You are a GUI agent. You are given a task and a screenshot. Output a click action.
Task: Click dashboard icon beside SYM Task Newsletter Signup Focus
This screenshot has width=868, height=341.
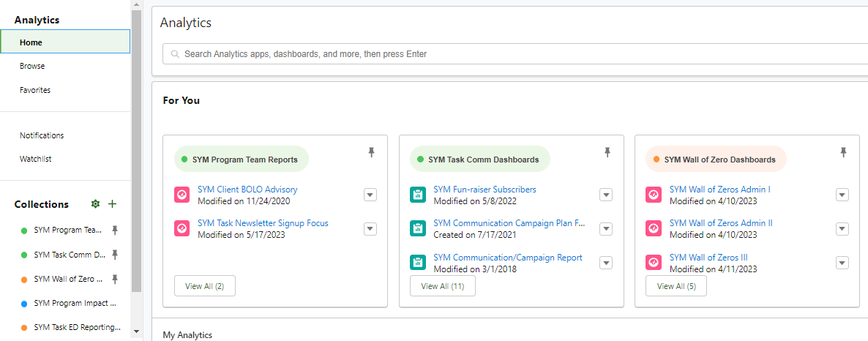point(182,228)
